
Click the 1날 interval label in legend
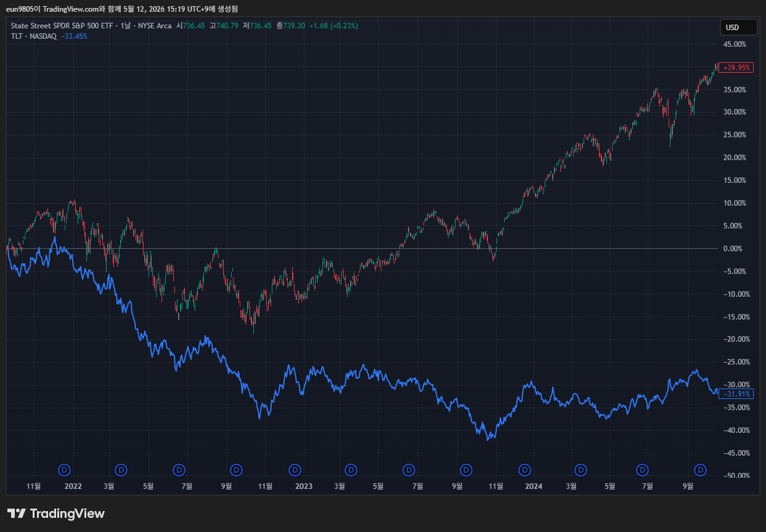tap(126, 26)
